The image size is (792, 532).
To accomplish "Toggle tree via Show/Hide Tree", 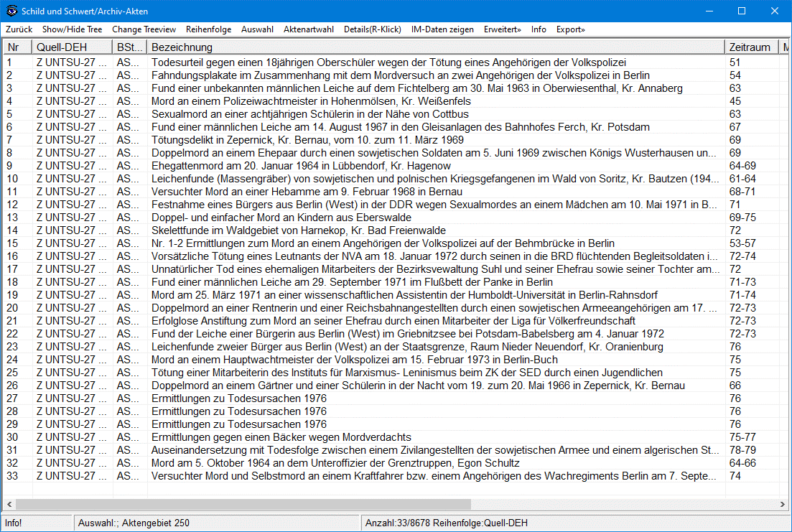I will point(73,29).
